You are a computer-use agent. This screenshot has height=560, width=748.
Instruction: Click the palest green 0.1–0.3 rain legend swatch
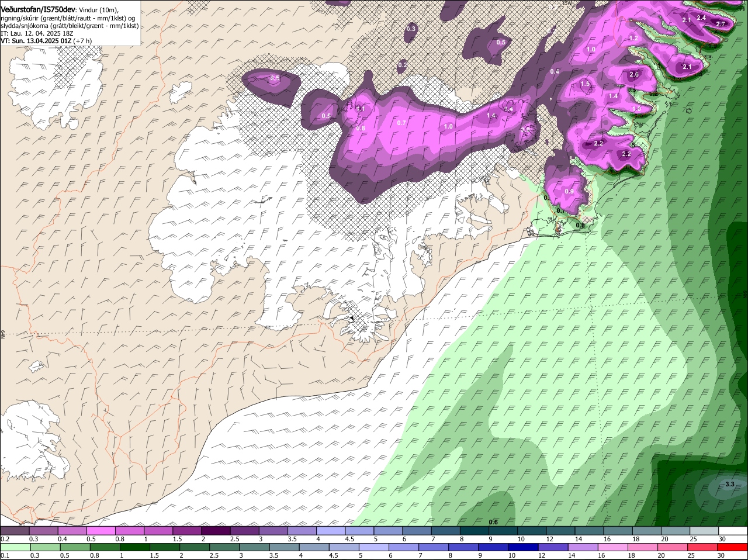(x=16, y=547)
